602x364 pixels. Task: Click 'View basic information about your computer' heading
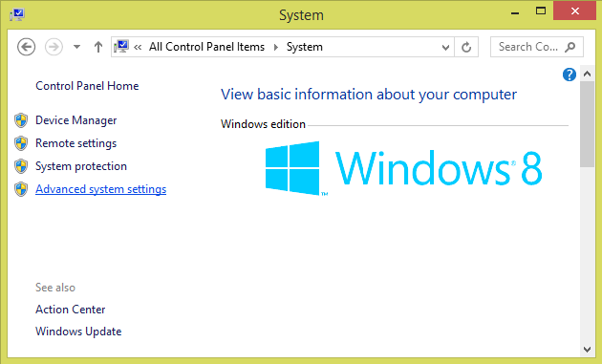[x=369, y=95]
